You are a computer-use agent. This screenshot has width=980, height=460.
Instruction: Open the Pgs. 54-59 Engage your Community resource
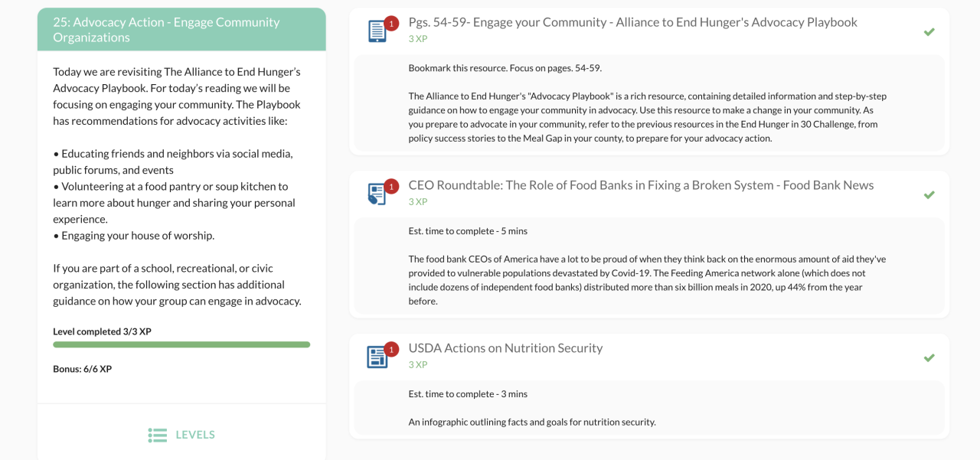(632, 22)
